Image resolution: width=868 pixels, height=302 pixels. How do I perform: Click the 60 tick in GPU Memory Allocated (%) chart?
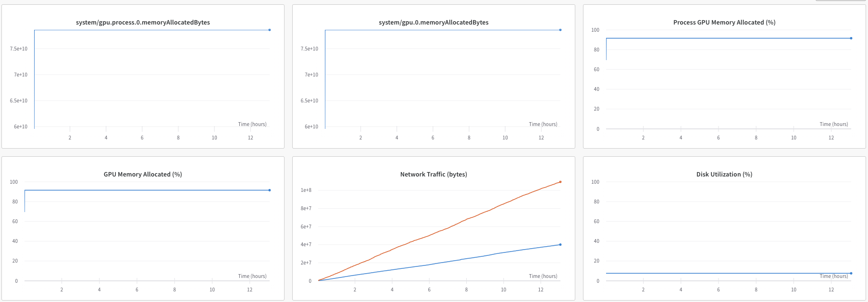(15, 222)
